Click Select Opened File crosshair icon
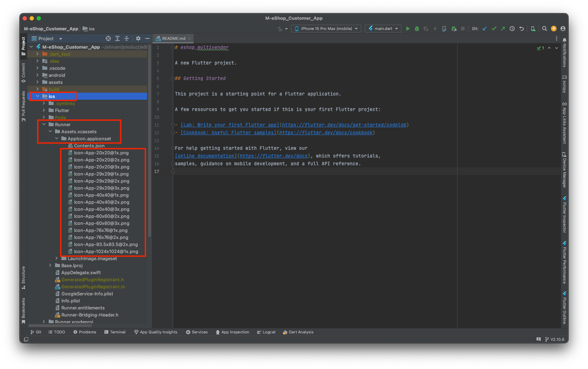This screenshot has height=369, width=588. pos(108,38)
